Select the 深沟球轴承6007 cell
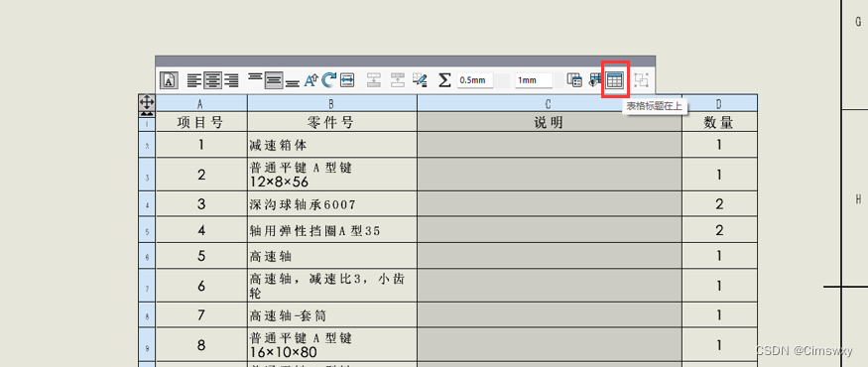Screen dimensions: 868x367 point(332,204)
